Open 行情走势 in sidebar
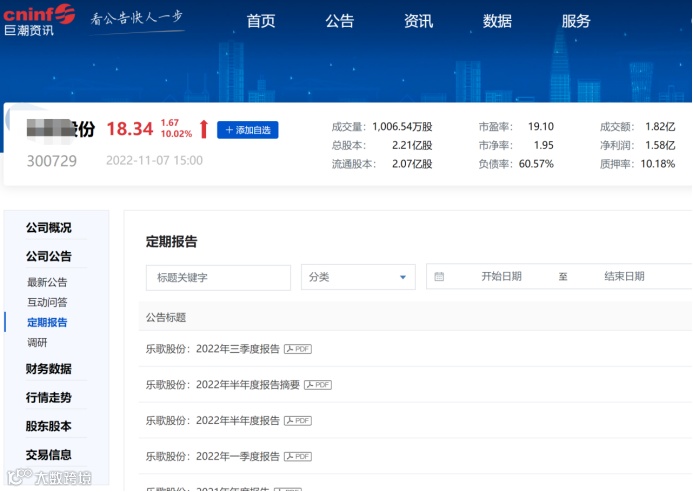 pyautogui.click(x=49, y=397)
